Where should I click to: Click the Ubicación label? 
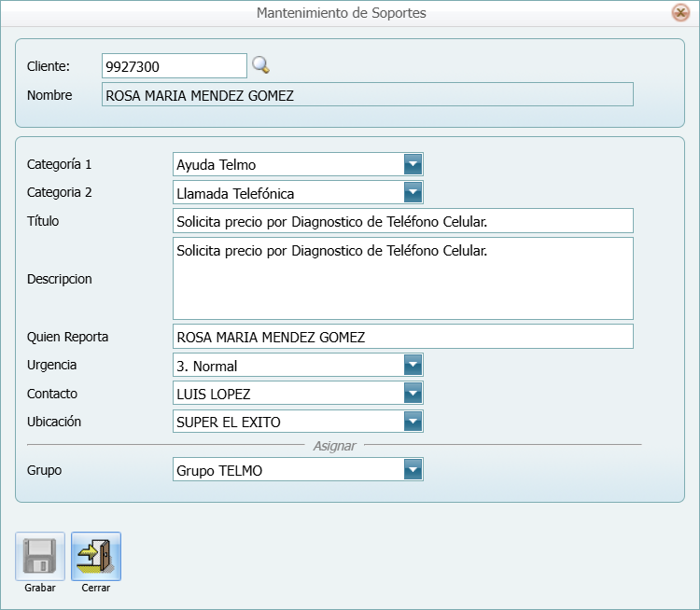54,422
